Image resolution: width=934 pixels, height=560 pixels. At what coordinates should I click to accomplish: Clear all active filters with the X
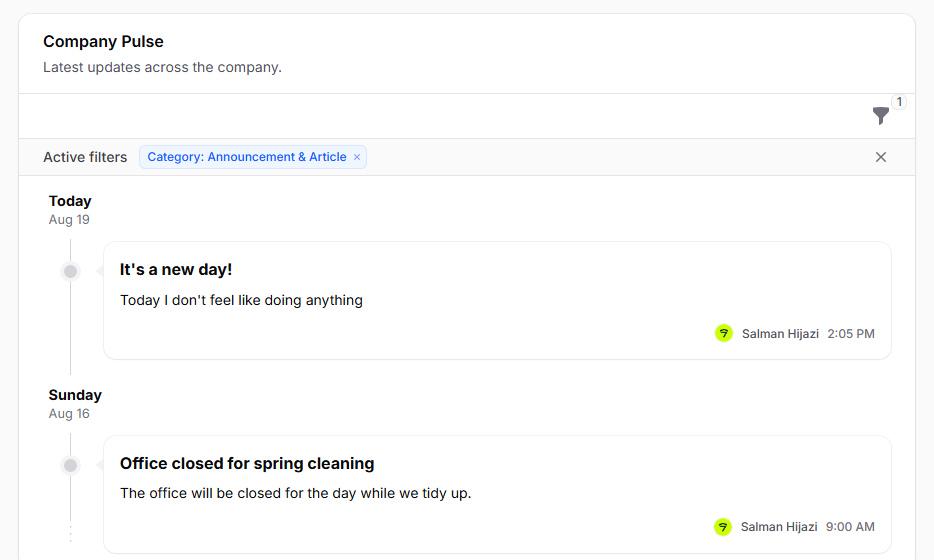(x=880, y=157)
